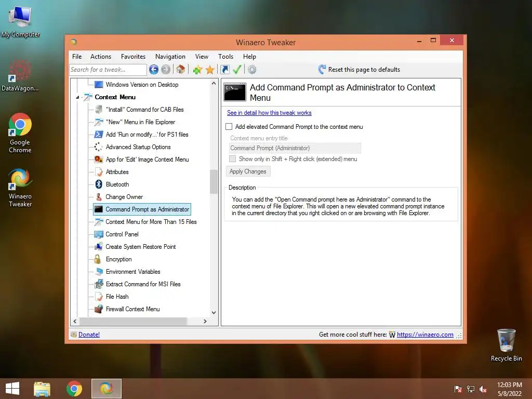
Task: Open the Navigation menu
Action: [x=170, y=57]
